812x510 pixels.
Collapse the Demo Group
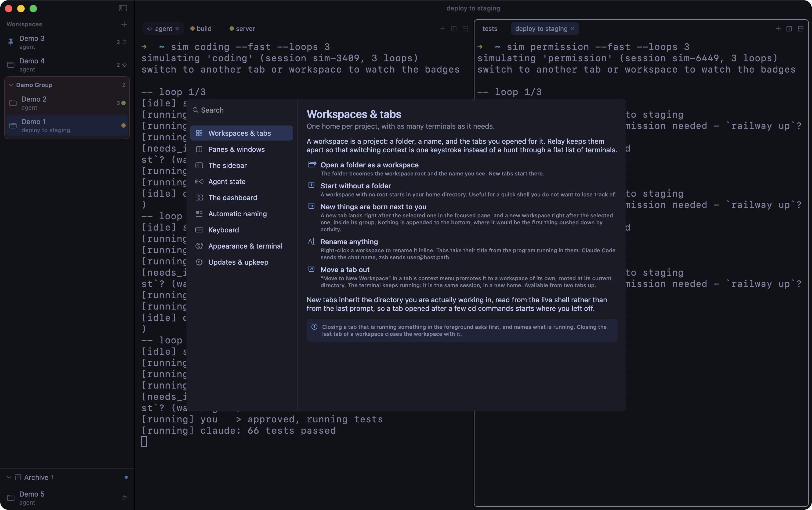(x=11, y=85)
